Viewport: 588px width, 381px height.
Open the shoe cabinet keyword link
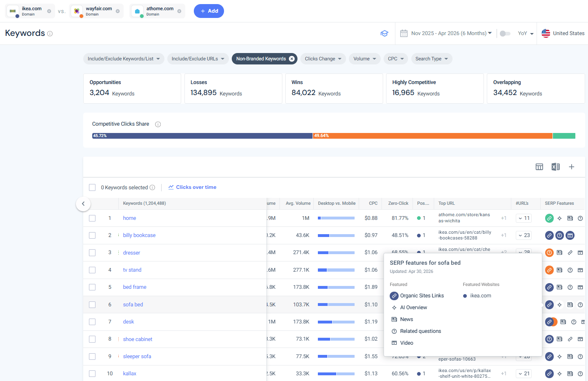(138, 339)
